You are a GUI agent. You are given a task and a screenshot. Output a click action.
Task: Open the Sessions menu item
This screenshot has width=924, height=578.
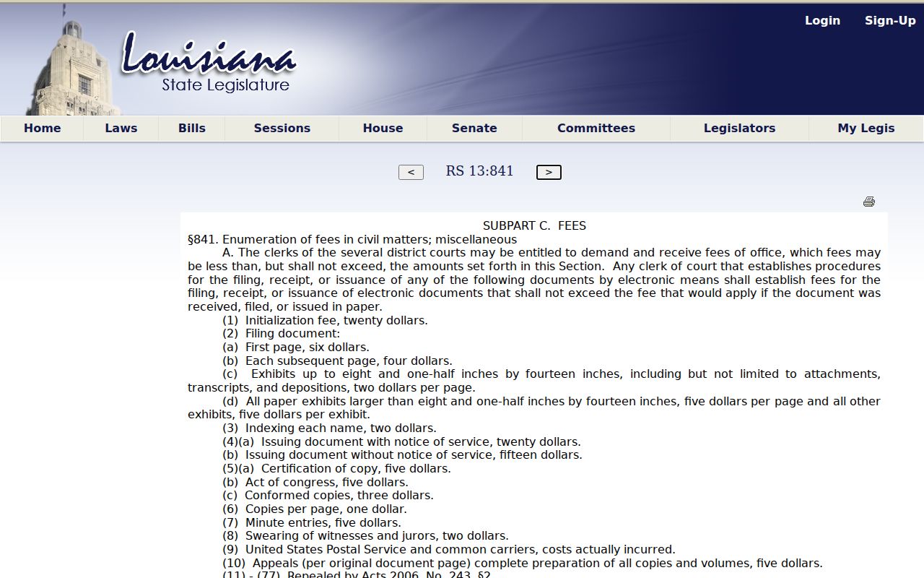point(282,128)
